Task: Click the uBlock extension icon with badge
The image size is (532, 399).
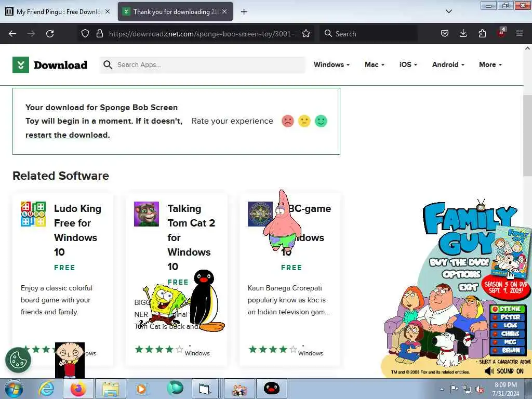Action: click(501, 33)
